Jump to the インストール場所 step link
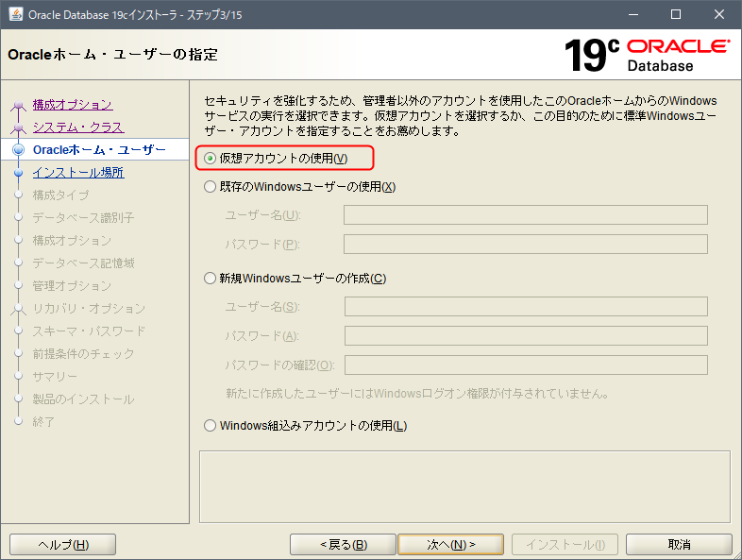The height and width of the screenshot is (560, 742). pyautogui.click(x=78, y=172)
